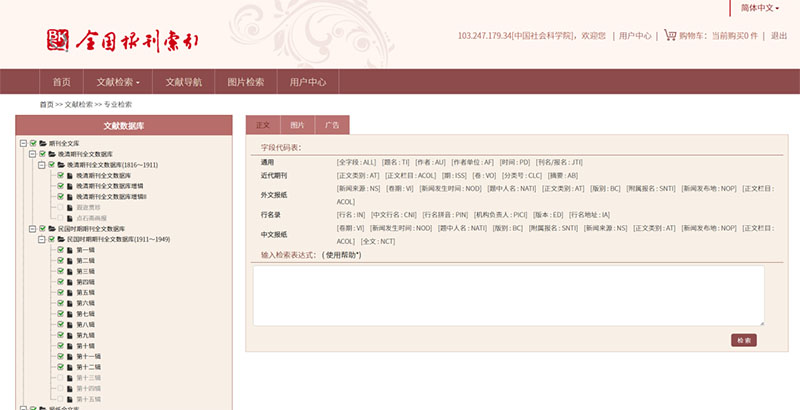Uncheck the 期刊全文库 checkbox

[x=33, y=143]
